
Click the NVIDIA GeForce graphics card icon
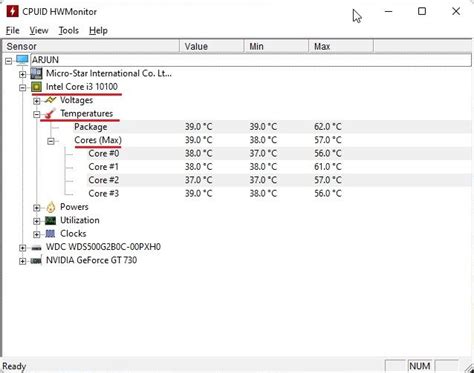click(36, 260)
